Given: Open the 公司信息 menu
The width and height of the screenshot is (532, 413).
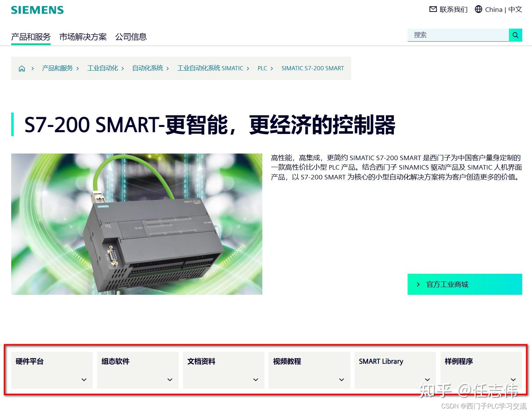Looking at the screenshot, I should 131,37.
